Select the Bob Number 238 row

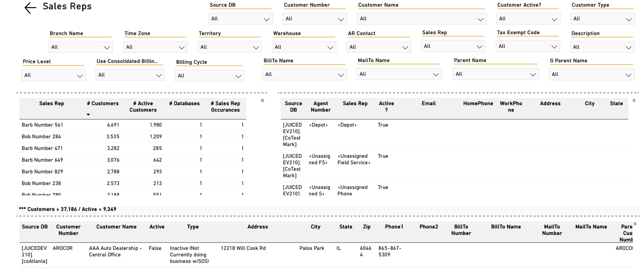click(x=133, y=183)
